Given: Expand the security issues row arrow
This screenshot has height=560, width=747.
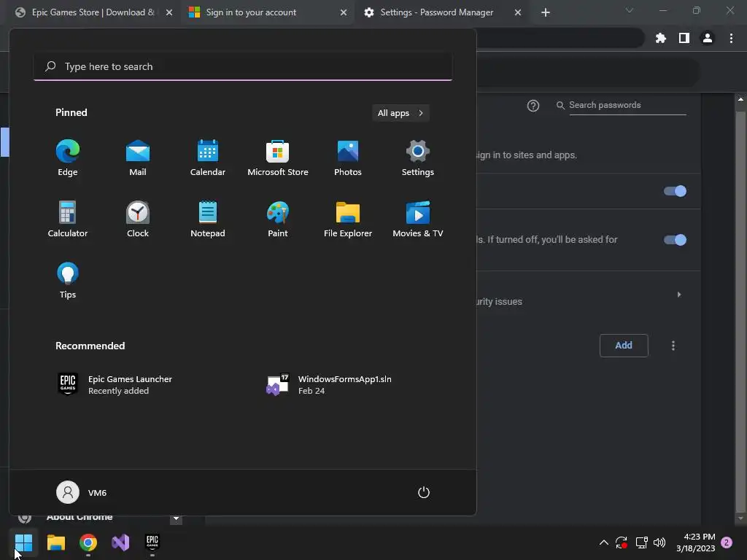Looking at the screenshot, I should 679,295.
